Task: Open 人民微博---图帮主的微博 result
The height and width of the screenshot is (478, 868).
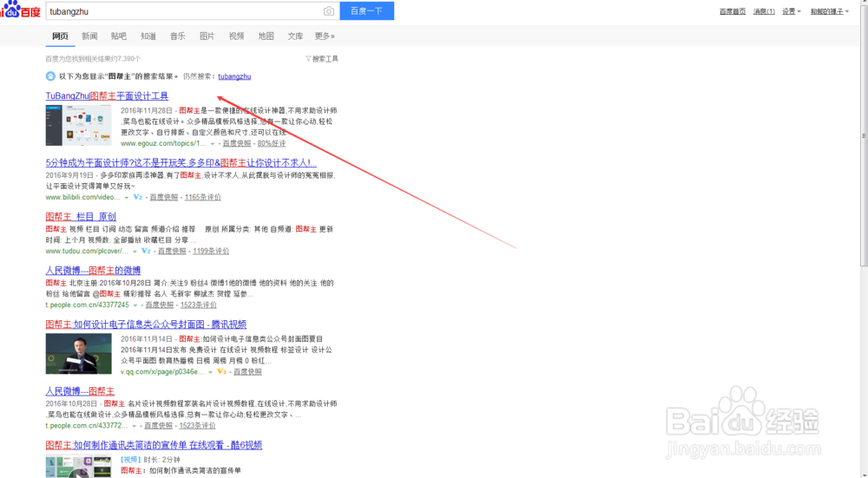Action: click(93, 271)
